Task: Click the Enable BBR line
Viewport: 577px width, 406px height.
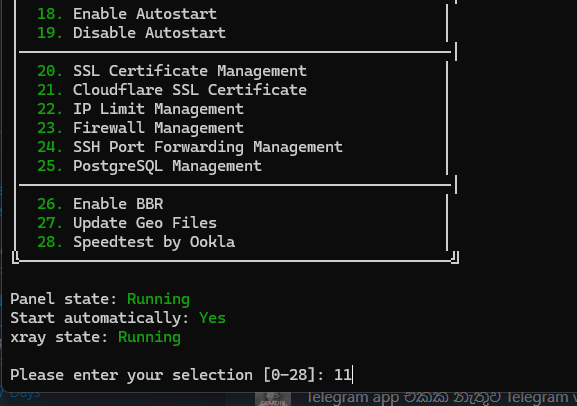Action: point(100,204)
